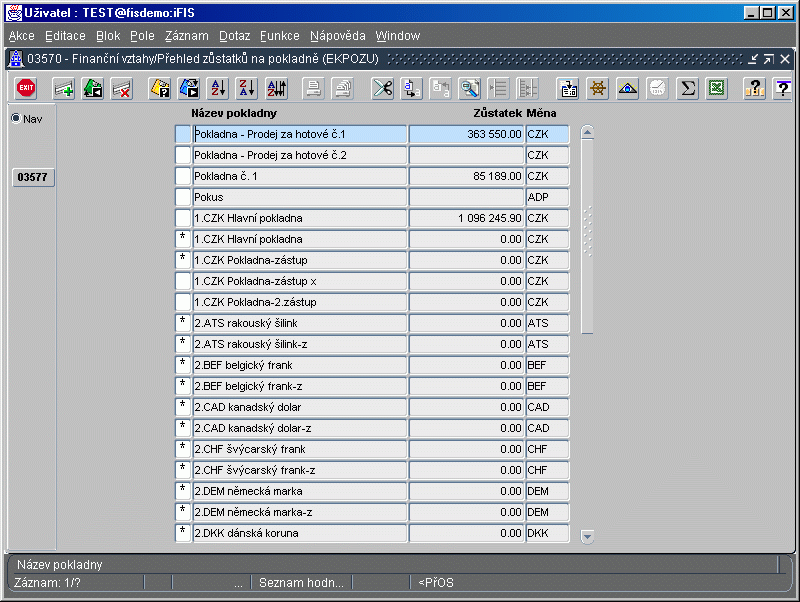Open the Dotaz menu
Viewport: 800px width, 602px height.
235,36
